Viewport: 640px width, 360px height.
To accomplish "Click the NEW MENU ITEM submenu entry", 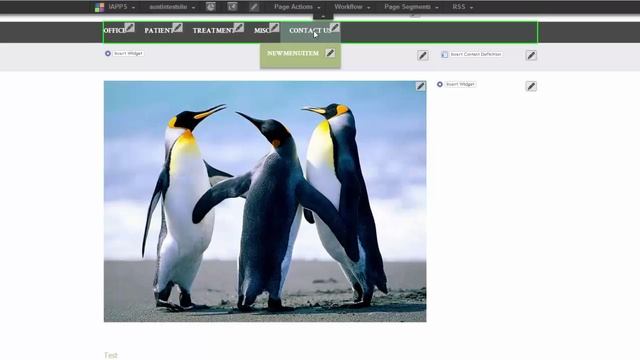I will [x=293, y=53].
